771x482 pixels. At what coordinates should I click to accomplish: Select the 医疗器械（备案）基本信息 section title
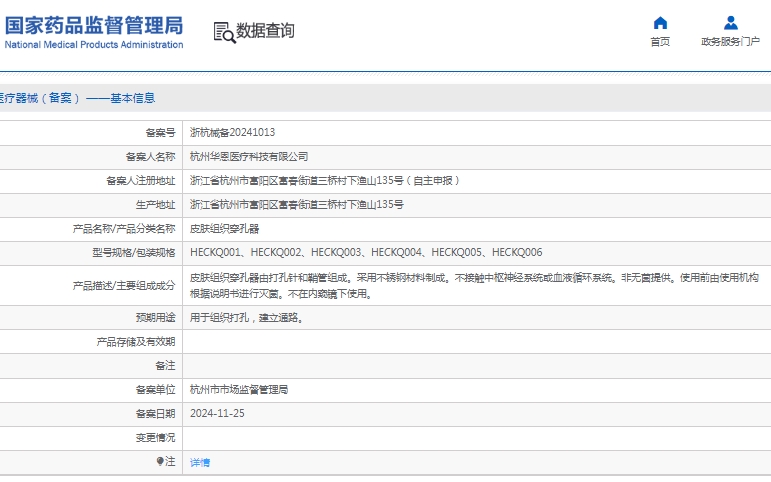(x=77, y=98)
